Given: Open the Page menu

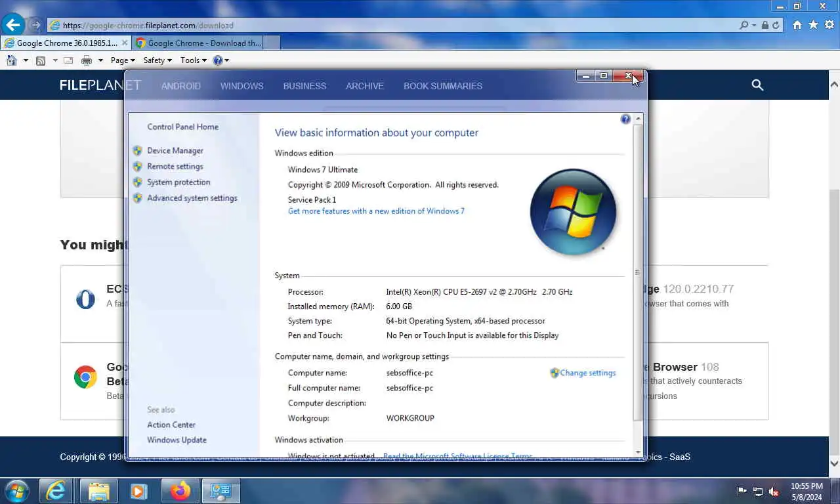Looking at the screenshot, I should [x=123, y=60].
